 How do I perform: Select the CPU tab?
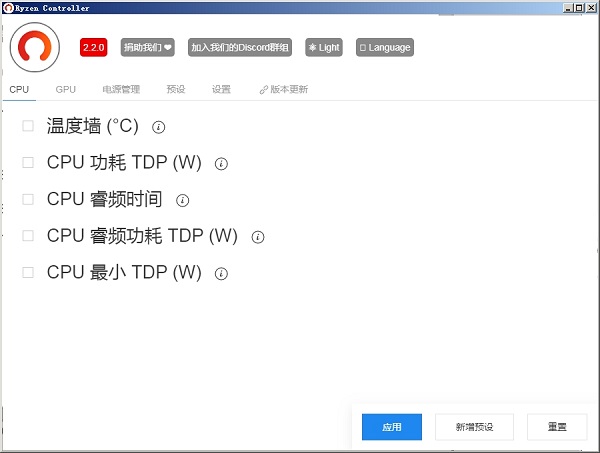tap(19, 90)
